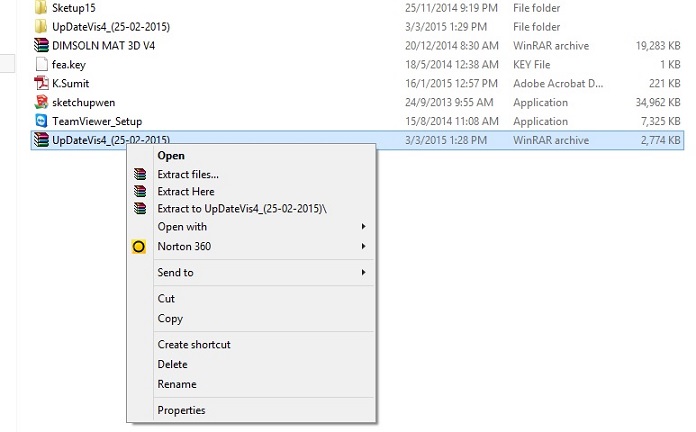Click date 18/5/2014 12:38 AM
The image size is (696, 432).
451,64
